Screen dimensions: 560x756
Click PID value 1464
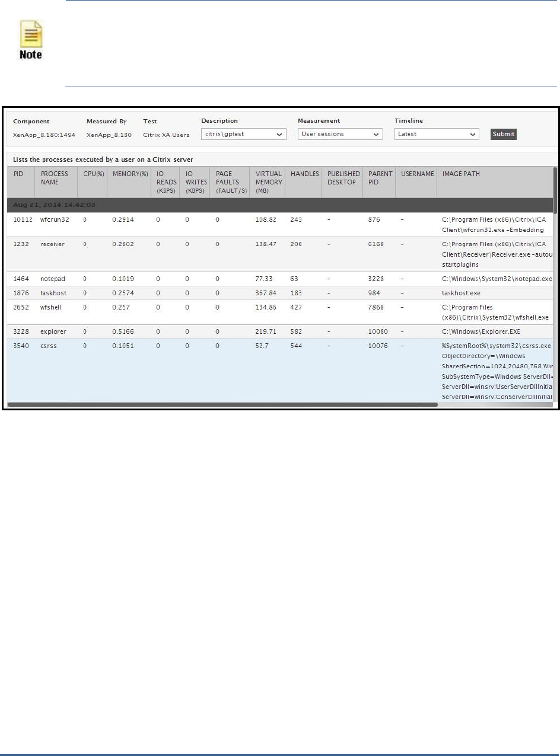[20, 279]
